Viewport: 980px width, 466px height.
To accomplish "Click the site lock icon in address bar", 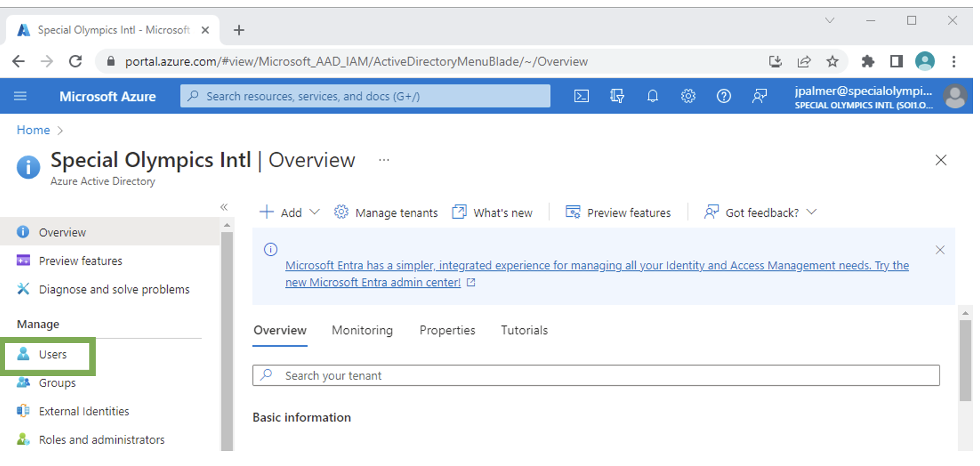I will pyautogui.click(x=111, y=61).
